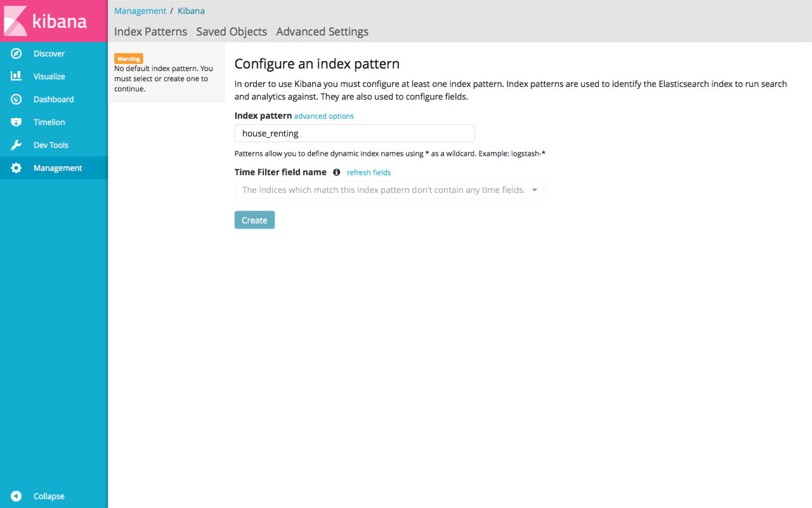Click the orange Warning badge
The width and height of the screenshot is (812, 508).
(x=129, y=58)
